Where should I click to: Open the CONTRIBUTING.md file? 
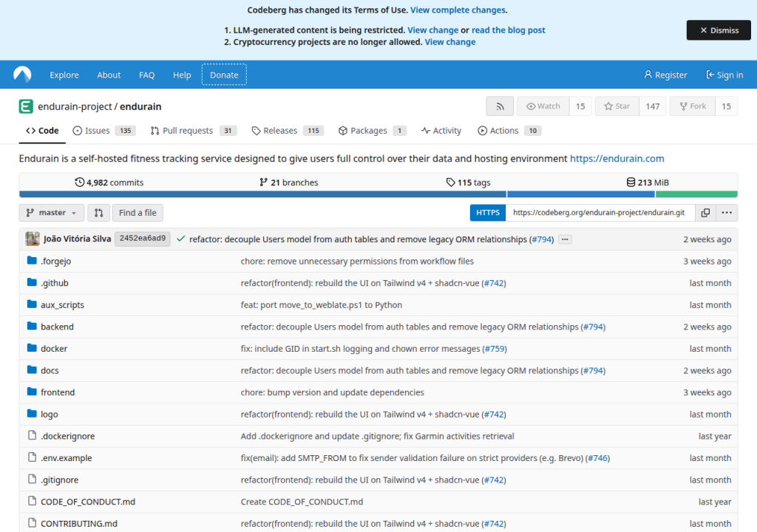[78, 523]
